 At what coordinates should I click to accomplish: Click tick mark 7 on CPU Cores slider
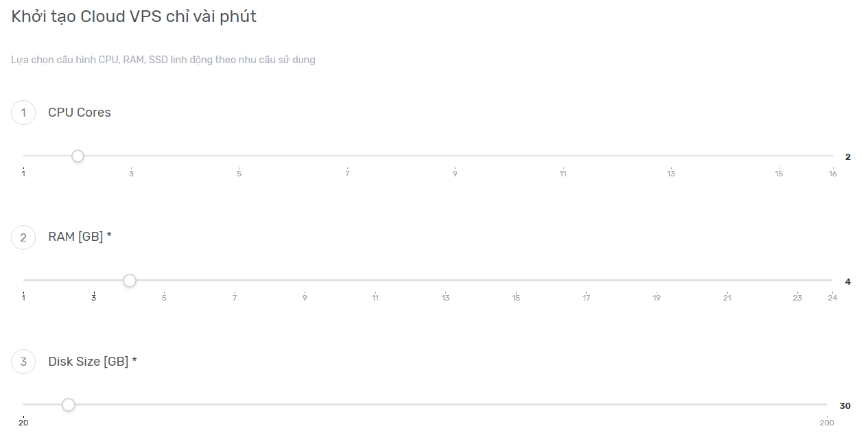coord(347,174)
